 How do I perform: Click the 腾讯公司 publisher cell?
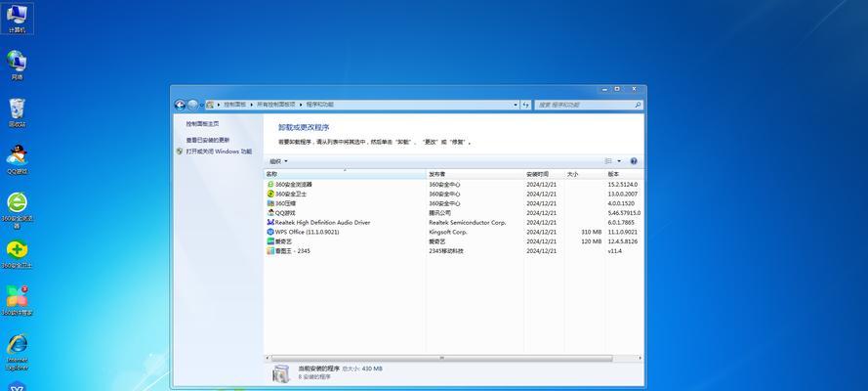pyautogui.click(x=439, y=213)
